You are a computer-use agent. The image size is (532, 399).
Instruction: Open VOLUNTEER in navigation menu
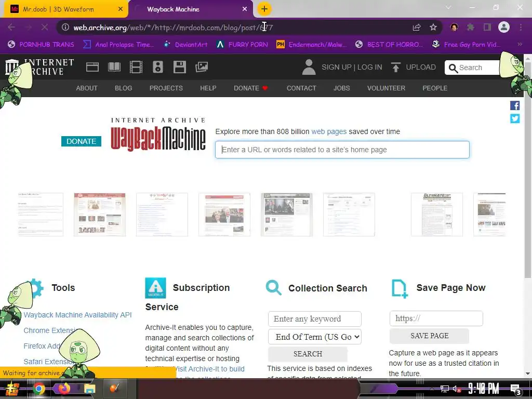(386, 88)
